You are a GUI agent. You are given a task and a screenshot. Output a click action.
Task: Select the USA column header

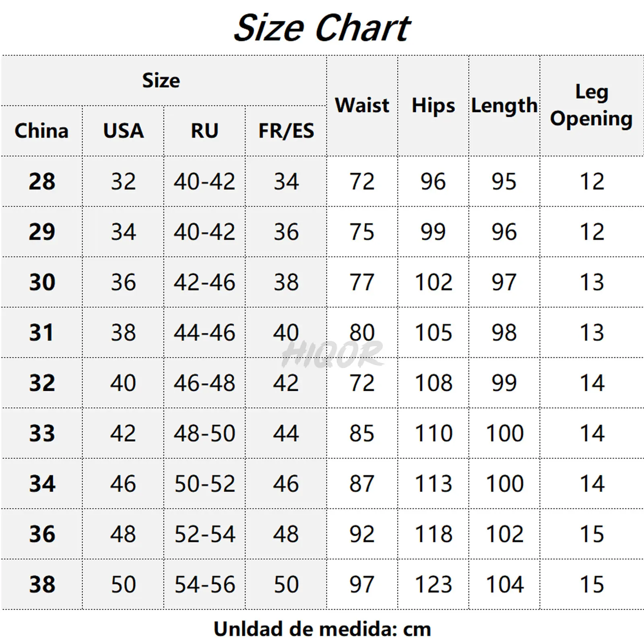coord(123,131)
